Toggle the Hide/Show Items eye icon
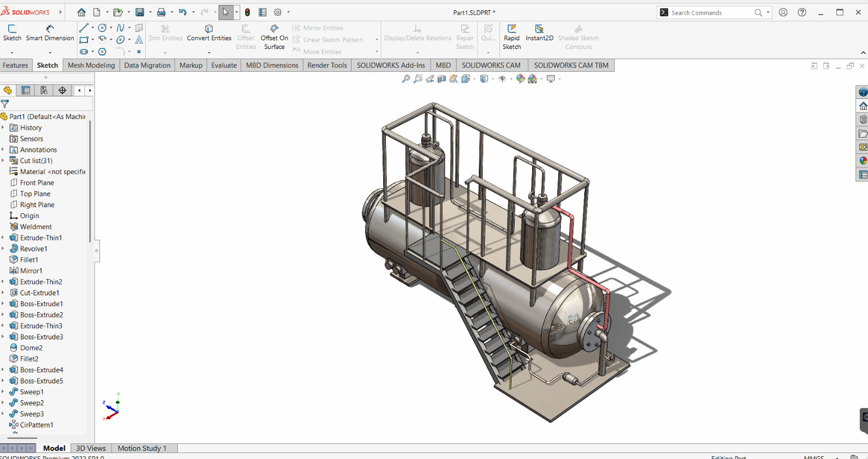868x459 pixels. click(x=502, y=79)
